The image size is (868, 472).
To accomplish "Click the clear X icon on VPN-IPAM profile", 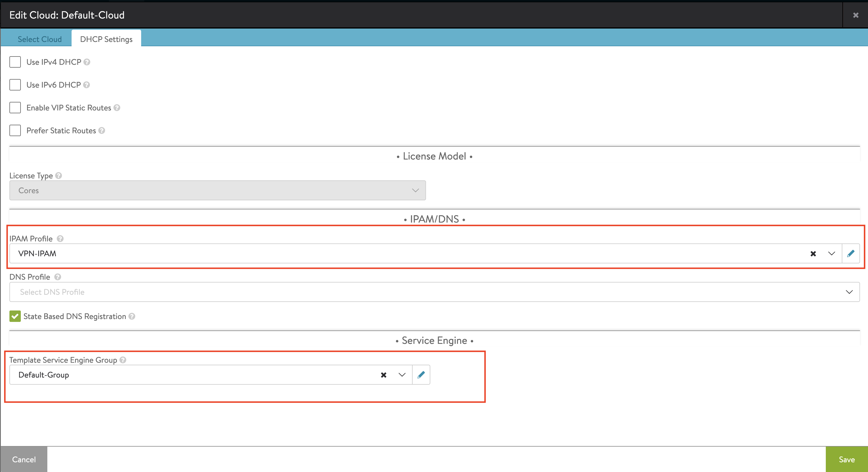I will point(813,253).
